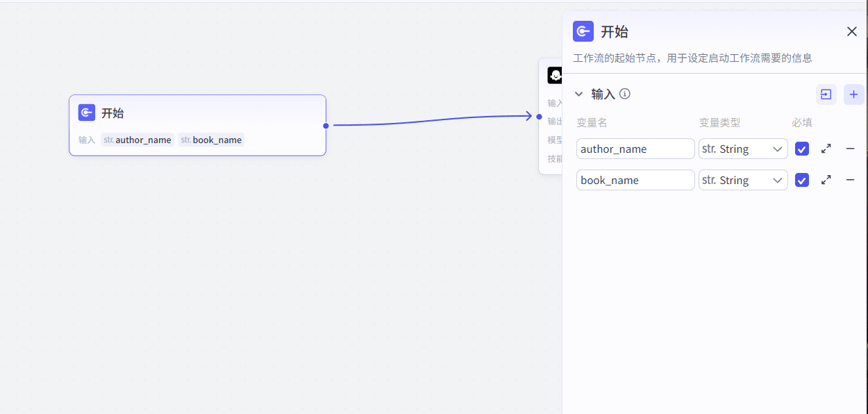Select the book_name tag on the start node
This screenshot has width=868, height=414.
[x=211, y=140]
